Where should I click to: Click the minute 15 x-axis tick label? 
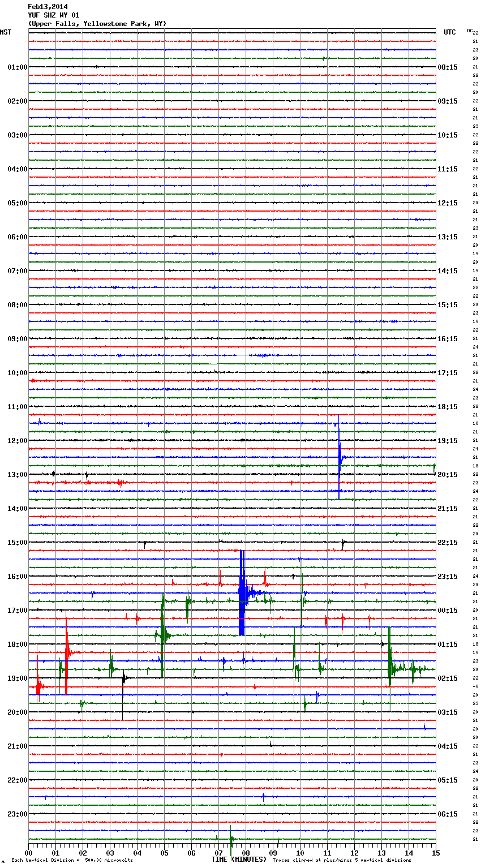[x=436, y=853]
